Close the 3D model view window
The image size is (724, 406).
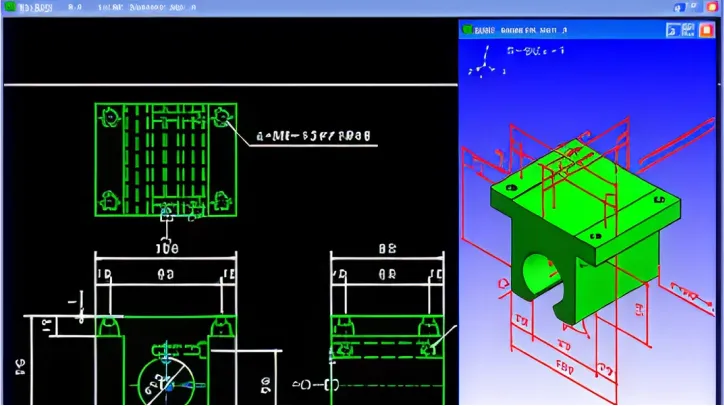pos(709,30)
